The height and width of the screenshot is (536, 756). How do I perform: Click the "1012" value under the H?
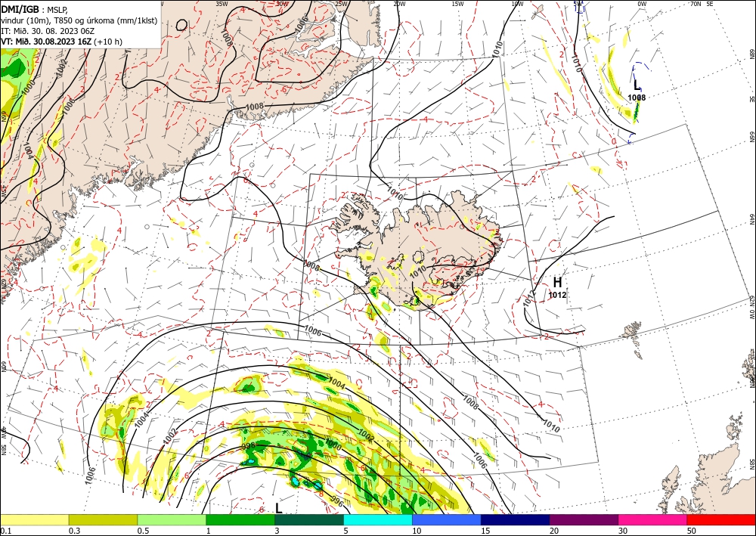tap(557, 295)
